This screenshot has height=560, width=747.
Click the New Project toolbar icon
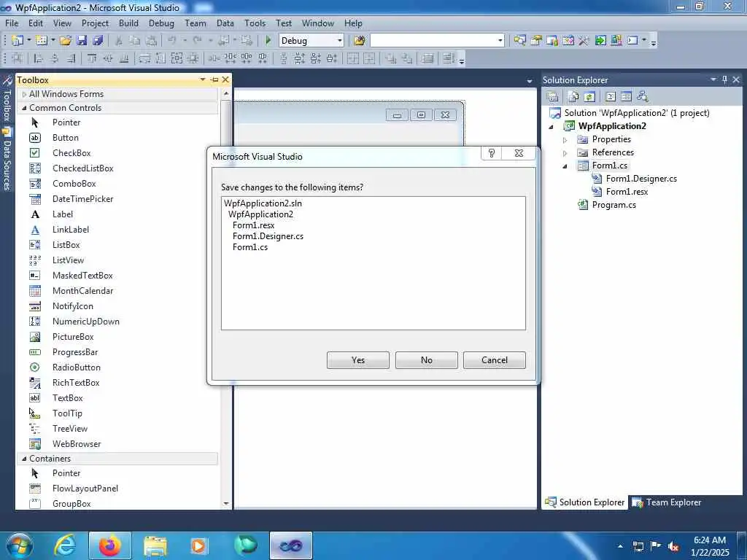coord(18,41)
